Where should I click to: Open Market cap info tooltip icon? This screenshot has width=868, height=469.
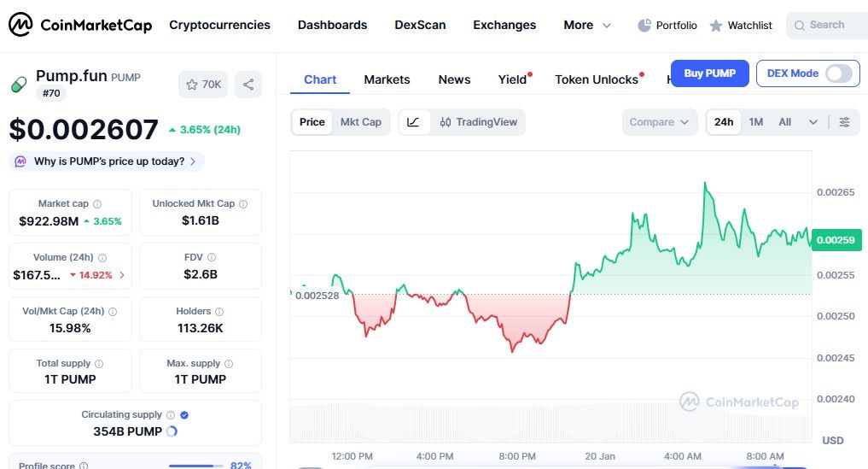97,204
